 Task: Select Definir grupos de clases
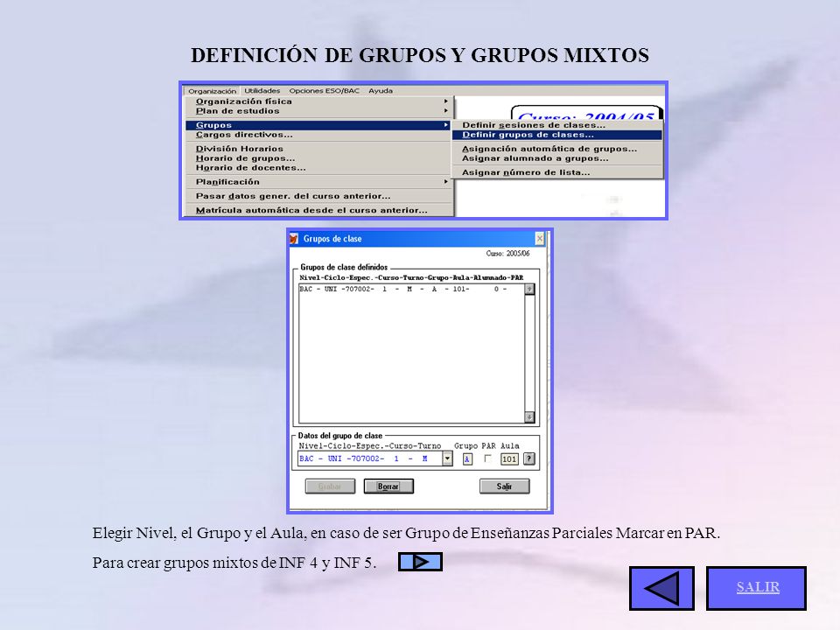pos(557,135)
